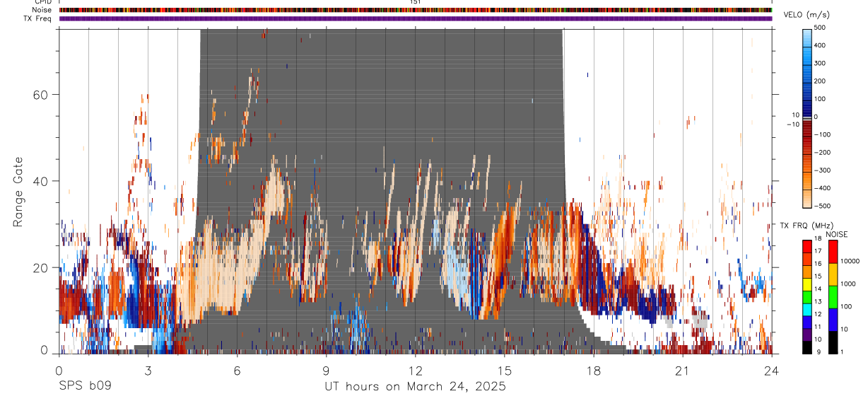This screenshot has width=868, height=401.
Task: Click the black bottom segment of NOISE colorbar
Action: point(833,342)
